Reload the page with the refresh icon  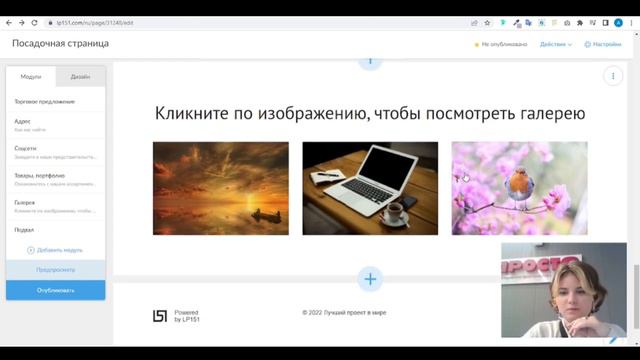coord(34,23)
